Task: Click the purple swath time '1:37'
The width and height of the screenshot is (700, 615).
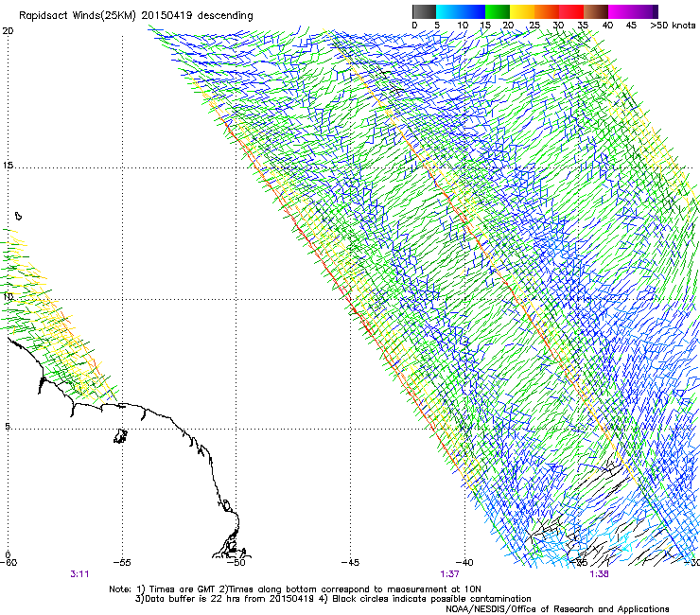Action: pos(449,574)
